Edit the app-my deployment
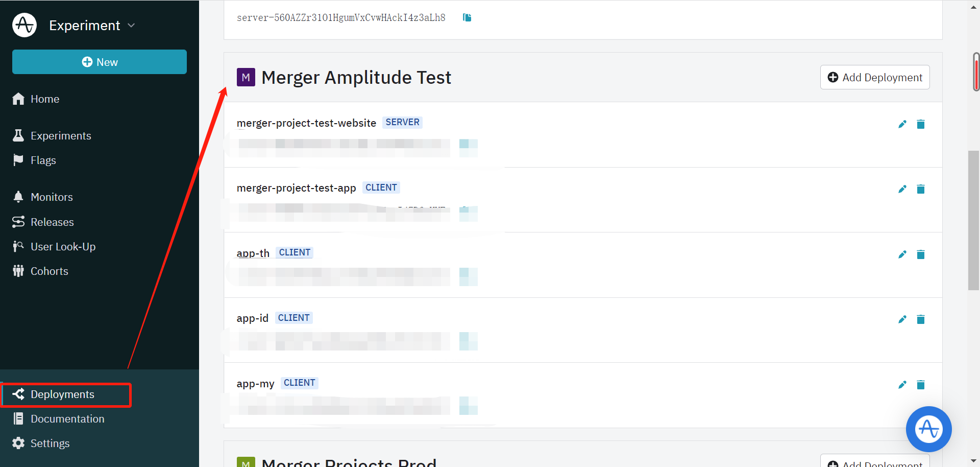Screen dimensions: 980x467 [902, 385]
